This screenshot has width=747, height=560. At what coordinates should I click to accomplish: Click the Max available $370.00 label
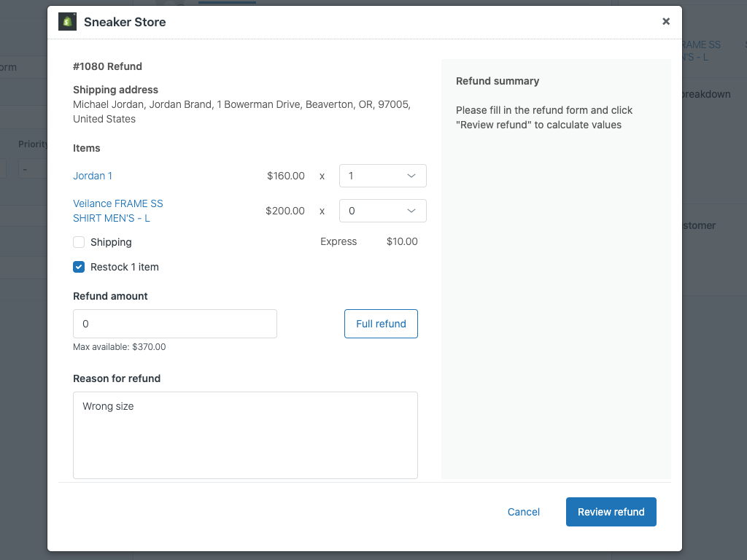[119, 347]
